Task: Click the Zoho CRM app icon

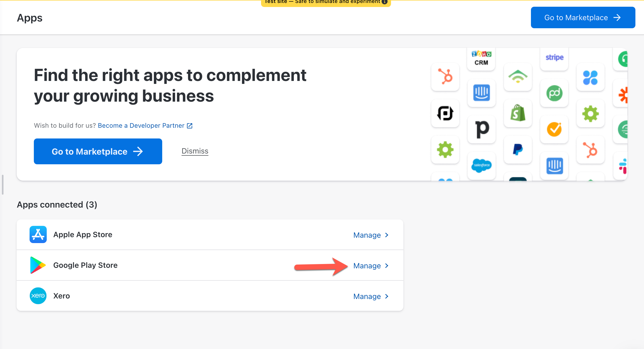Action: (481, 58)
